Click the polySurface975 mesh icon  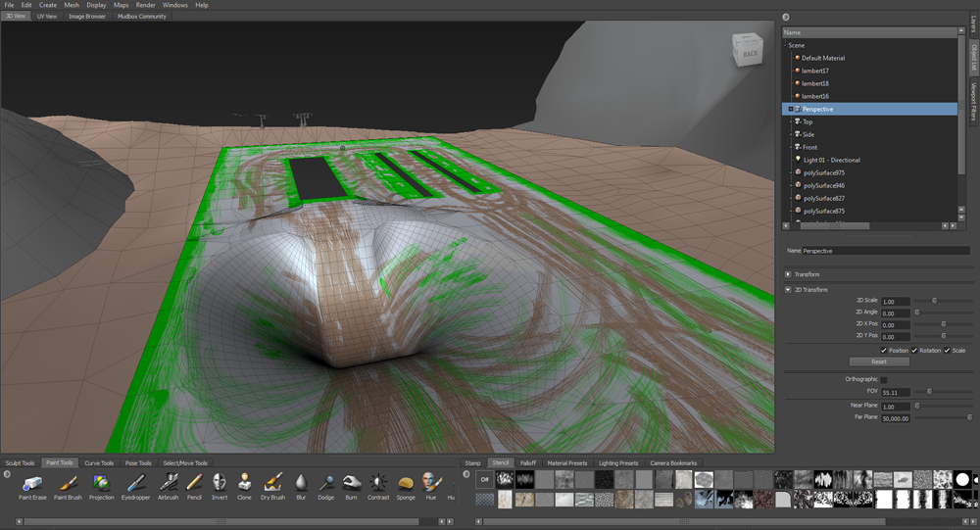[798, 172]
